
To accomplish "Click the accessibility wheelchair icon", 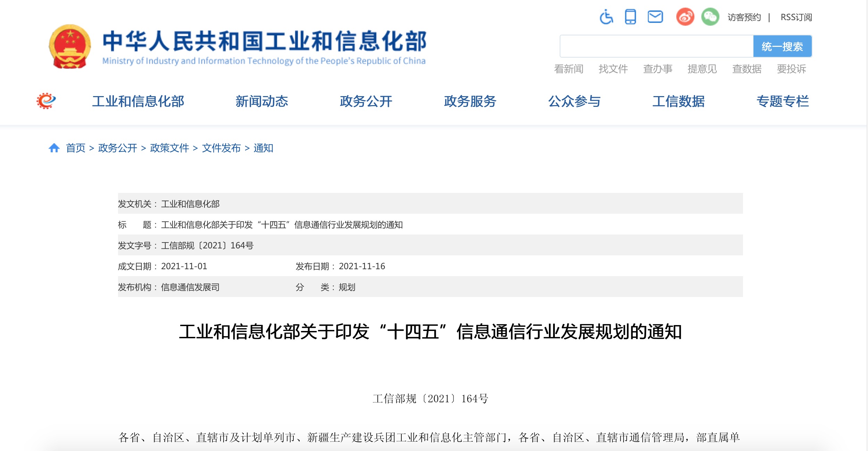I will (606, 17).
